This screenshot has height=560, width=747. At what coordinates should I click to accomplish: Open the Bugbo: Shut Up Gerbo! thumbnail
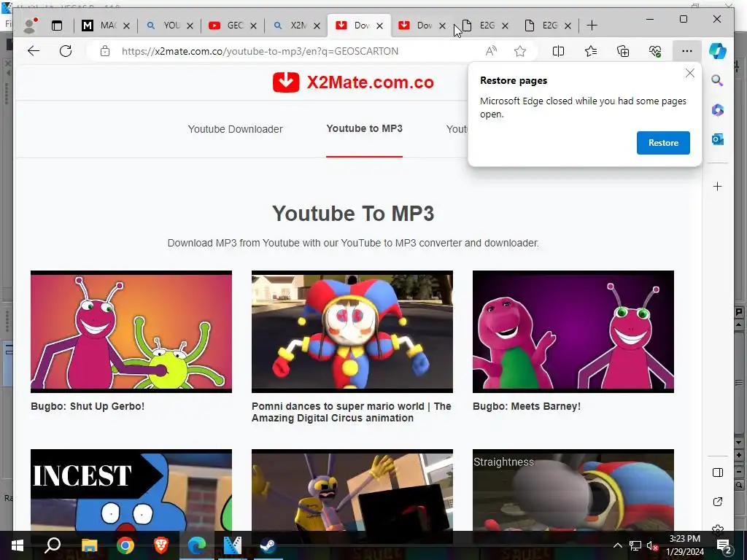[131, 332]
